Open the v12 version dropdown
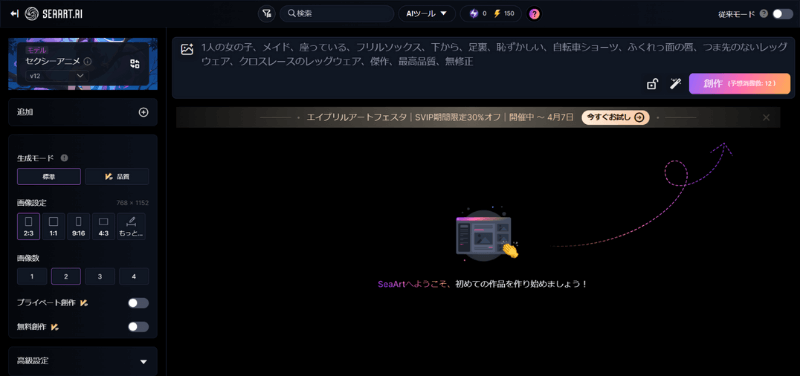This screenshot has width=800, height=376. (x=57, y=76)
